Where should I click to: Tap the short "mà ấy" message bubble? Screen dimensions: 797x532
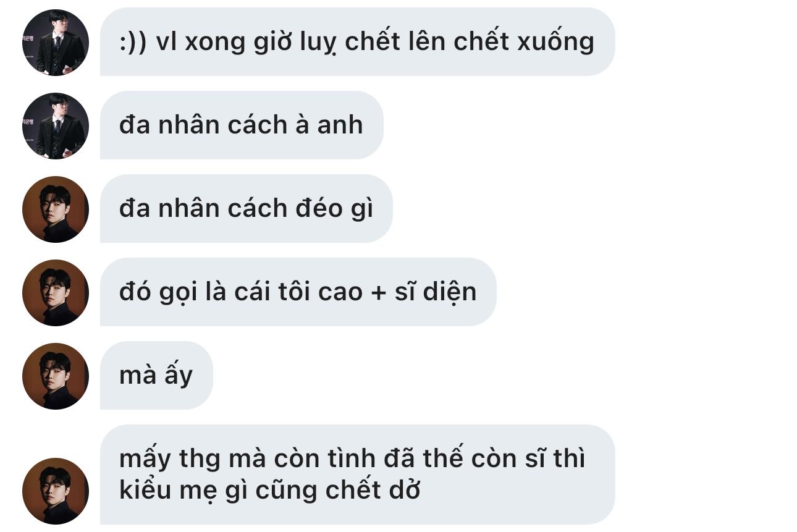[156, 376]
